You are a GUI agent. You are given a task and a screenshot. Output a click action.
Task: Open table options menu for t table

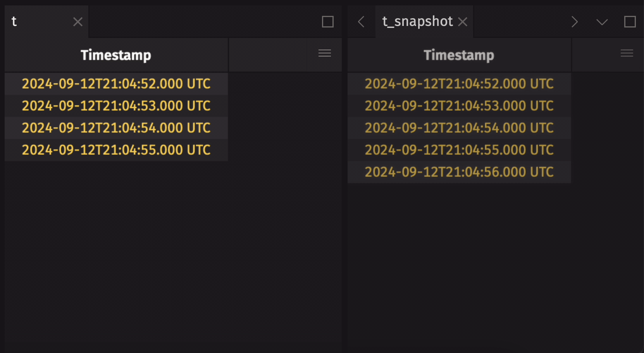[325, 53]
